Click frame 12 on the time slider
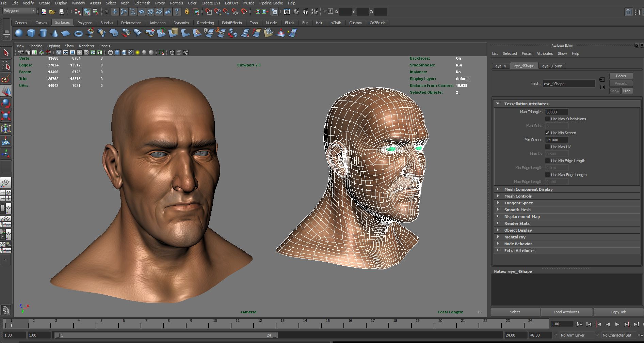This screenshot has width=644, height=343. [260, 324]
